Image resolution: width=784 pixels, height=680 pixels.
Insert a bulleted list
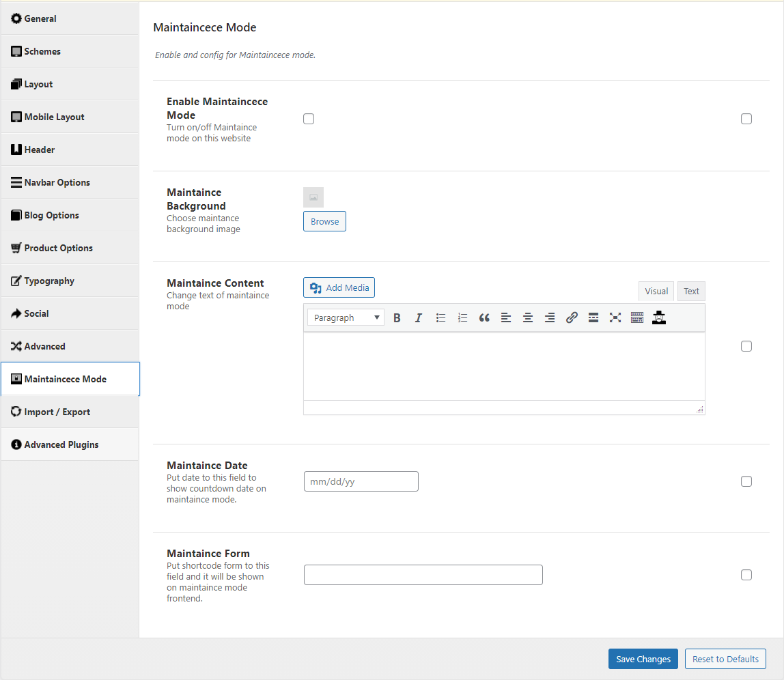[440, 317]
